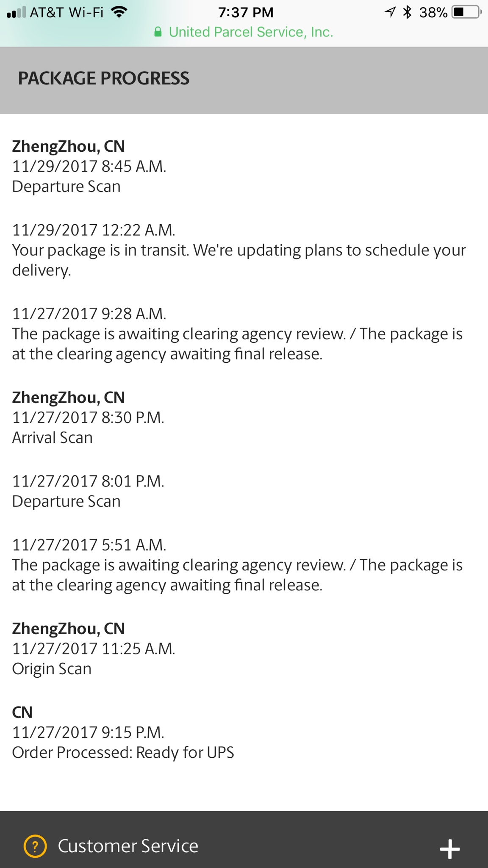The width and height of the screenshot is (488, 868).
Task: Open the Customer Service section label
Action: pos(128,846)
